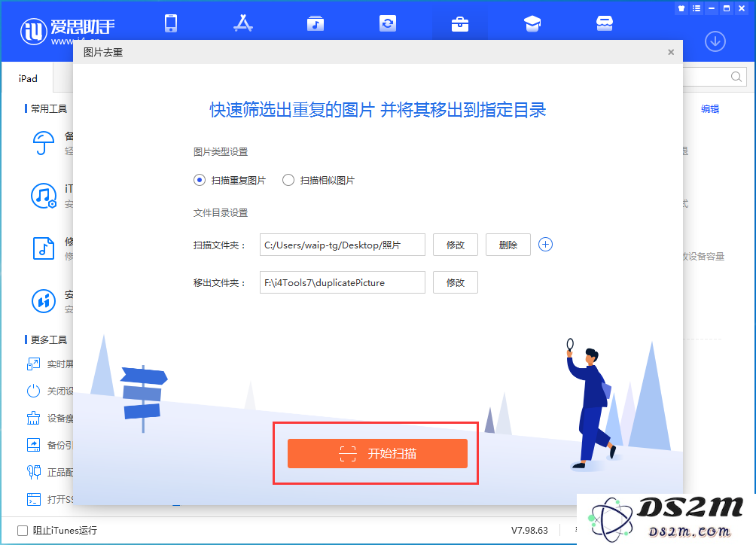The width and height of the screenshot is (756, 545).
Task: Open the store shop icon
Action: tap(604, 23)
